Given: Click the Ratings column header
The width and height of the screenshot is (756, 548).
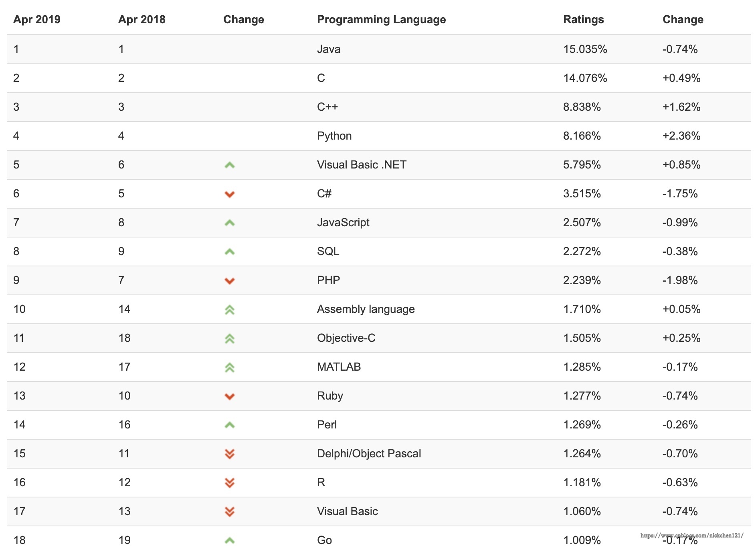Looking at the screenshot, I should (583, 19).
